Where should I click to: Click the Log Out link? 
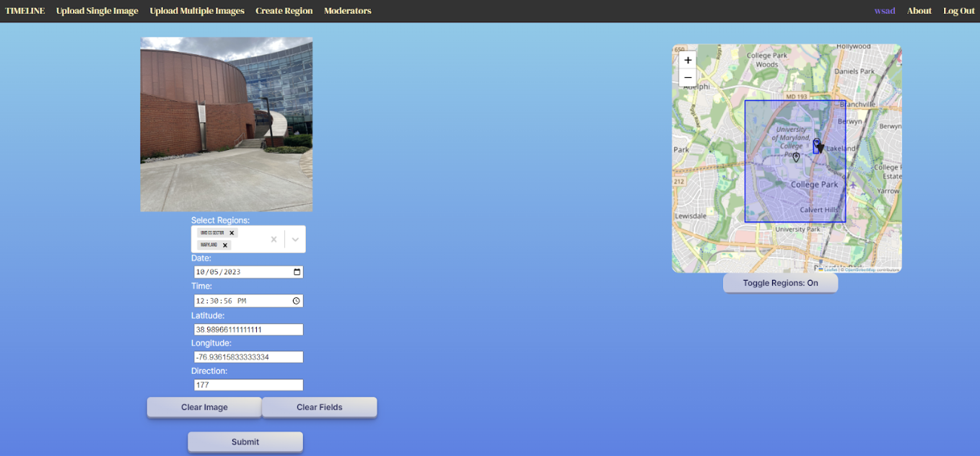click(958, 11)
